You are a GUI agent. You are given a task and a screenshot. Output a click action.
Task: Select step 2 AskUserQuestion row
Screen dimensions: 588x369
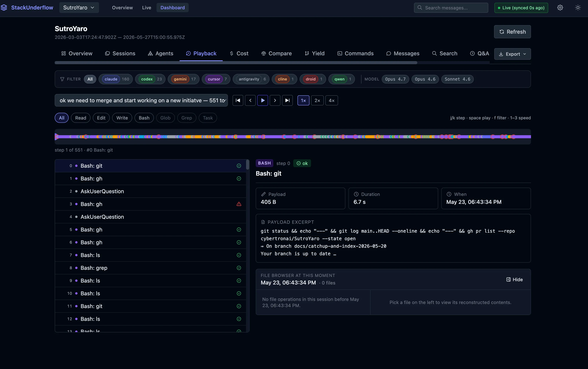(150, 191)
